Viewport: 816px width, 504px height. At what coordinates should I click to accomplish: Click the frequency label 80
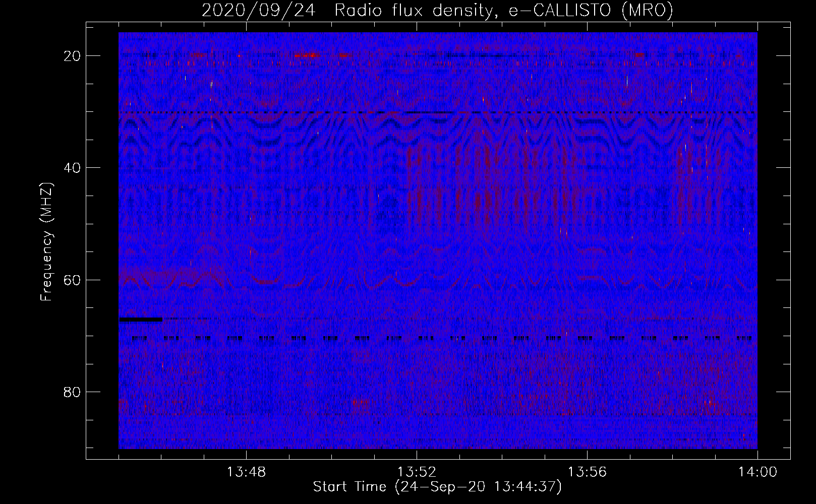[x=73, y=392]
